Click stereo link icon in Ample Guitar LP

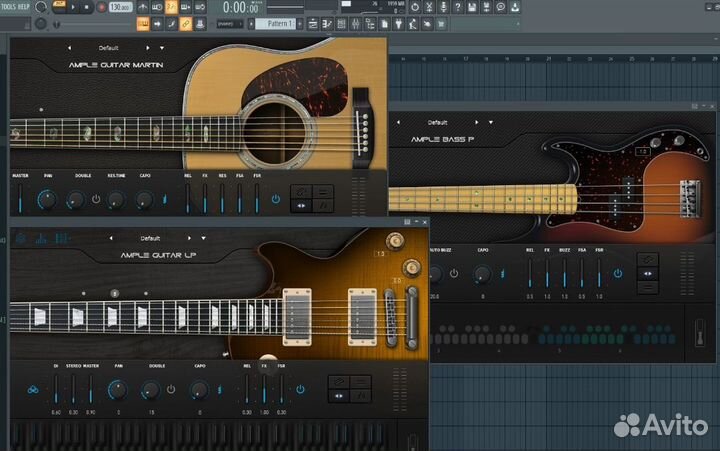coord(32,390)
